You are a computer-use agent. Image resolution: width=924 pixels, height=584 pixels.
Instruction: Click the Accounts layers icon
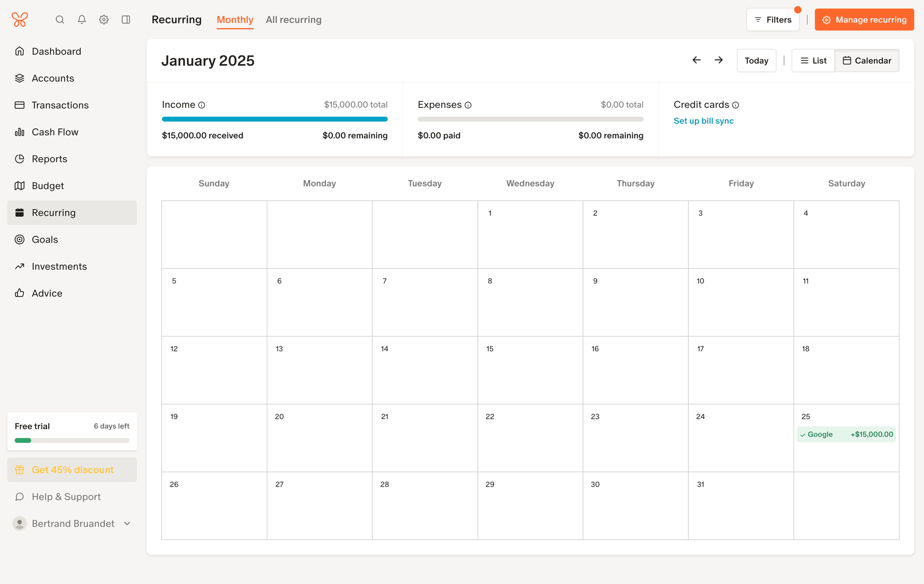pyautogui.click(x=20, y=78)
